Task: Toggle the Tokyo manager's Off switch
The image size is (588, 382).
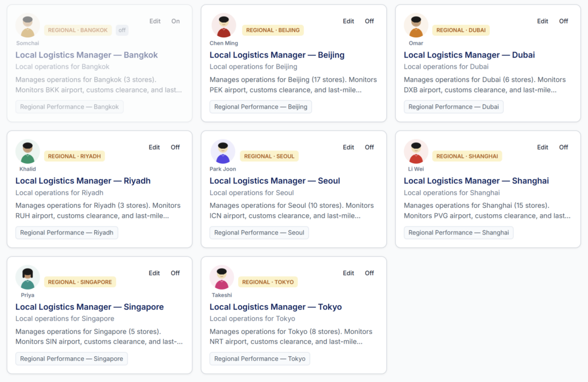Action: tap(369, 273)
